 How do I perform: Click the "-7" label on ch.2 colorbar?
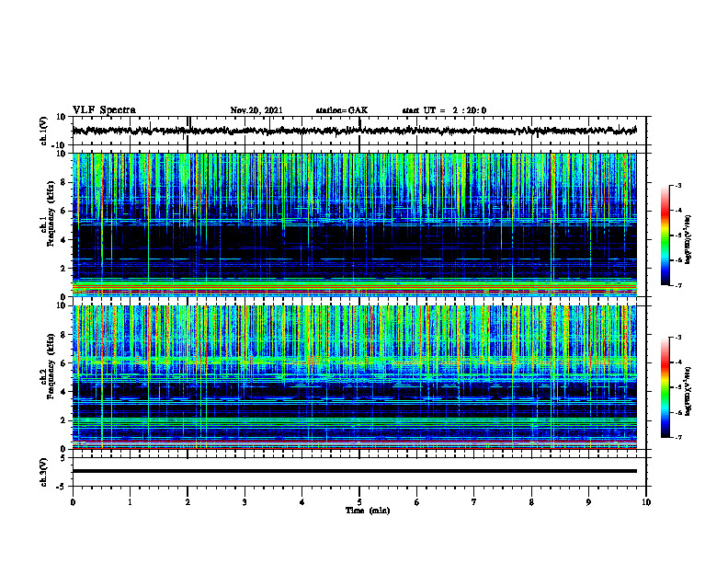tap(678, 437)
